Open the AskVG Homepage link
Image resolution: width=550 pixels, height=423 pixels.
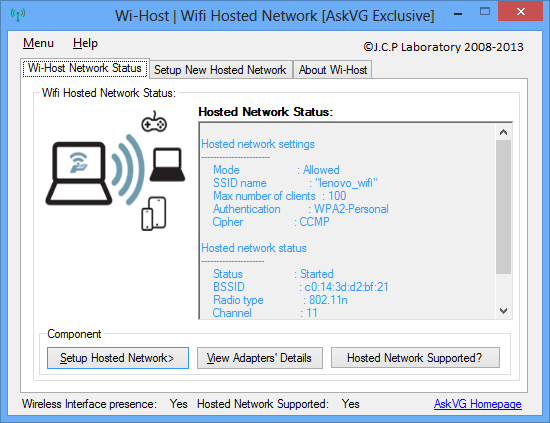478,404
